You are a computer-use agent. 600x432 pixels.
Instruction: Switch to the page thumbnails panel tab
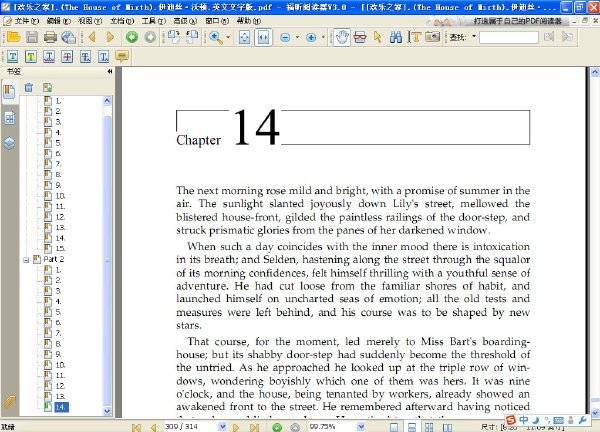(x=10, y=118)
